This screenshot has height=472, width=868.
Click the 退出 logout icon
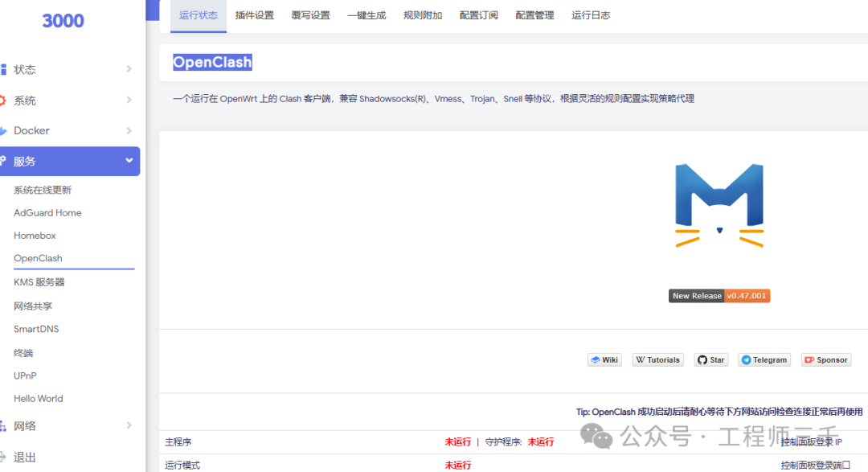click(2, 457)
